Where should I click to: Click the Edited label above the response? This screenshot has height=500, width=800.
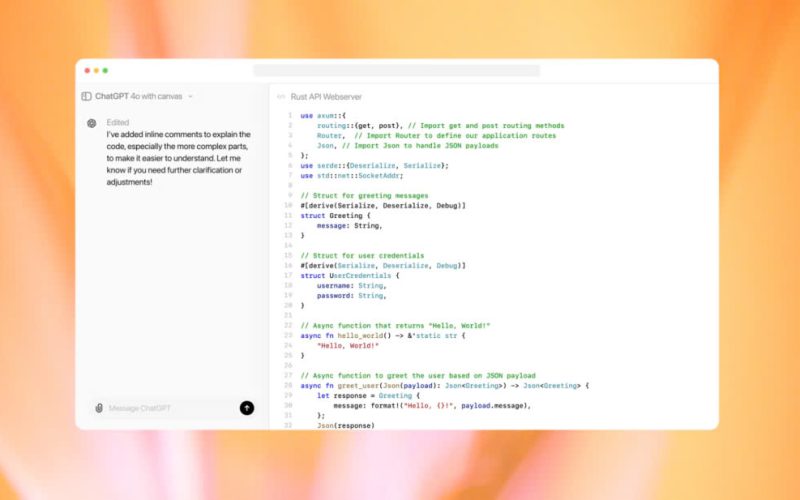click(x=118, y=122)
